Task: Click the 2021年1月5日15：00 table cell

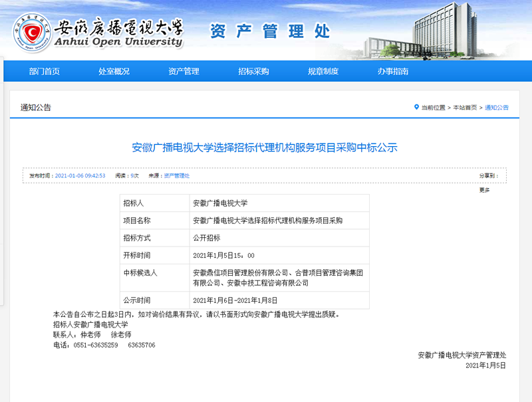Action: (279, 255)
